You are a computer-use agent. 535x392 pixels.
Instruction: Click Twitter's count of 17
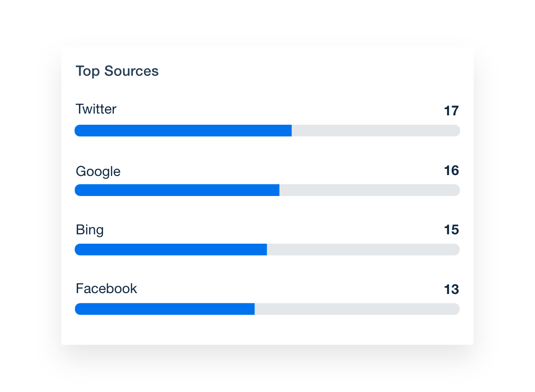coord(451,111)
